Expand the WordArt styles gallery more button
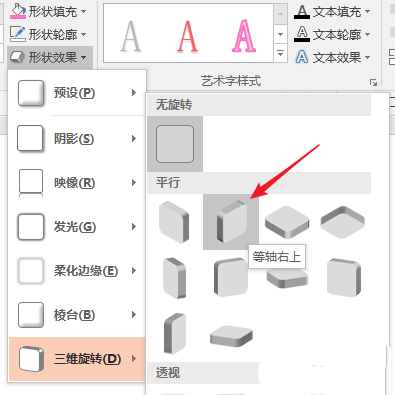Image resolution: width=395 pixels, height=395 pixels. [x=281, y=53]
